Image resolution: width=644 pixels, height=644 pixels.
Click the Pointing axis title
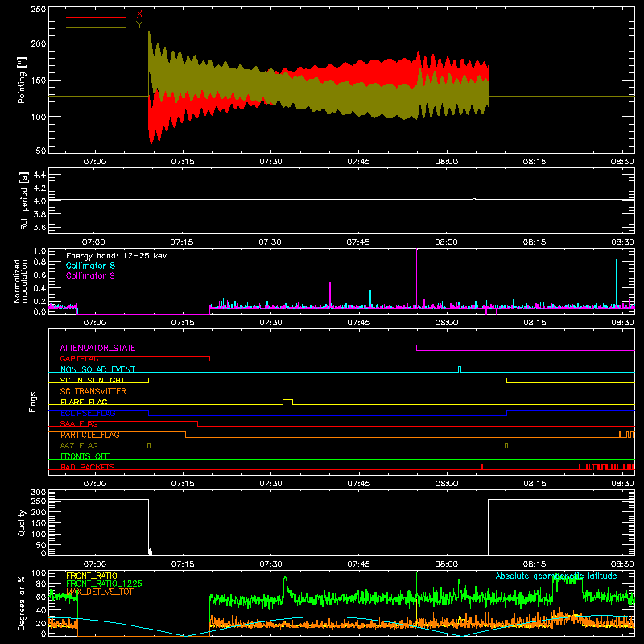pos(22,80)
